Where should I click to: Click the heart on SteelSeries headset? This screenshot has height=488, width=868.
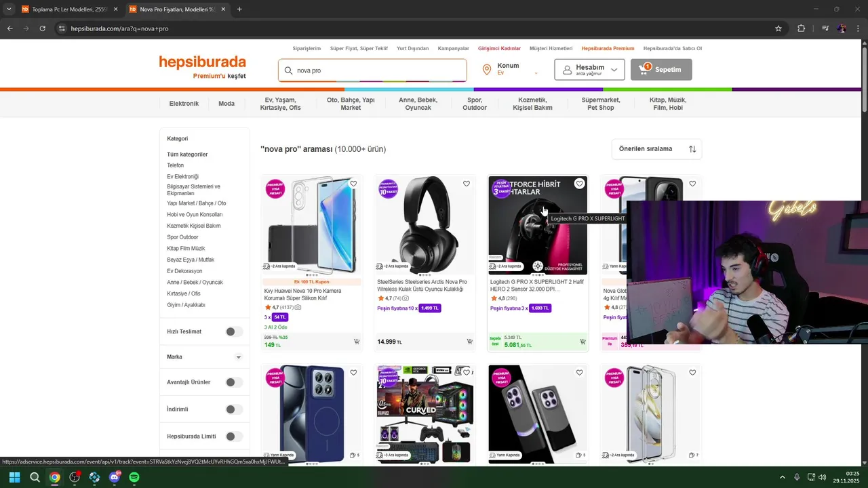(x=467, y=184)
